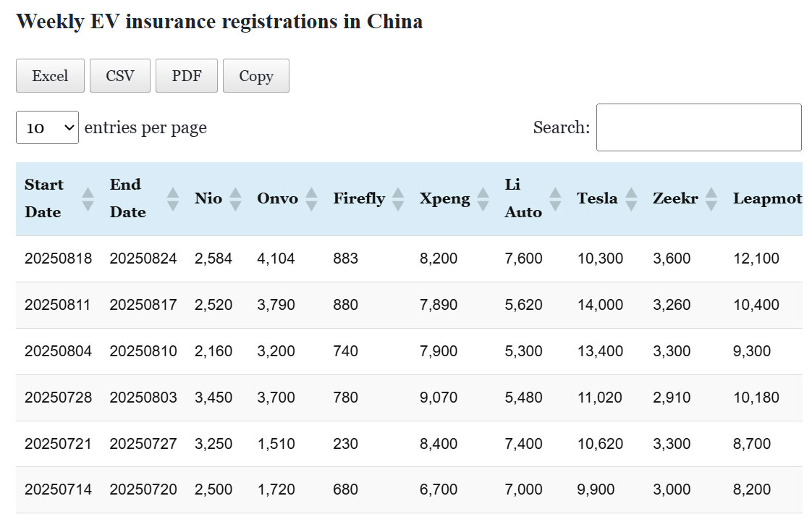Image resolution: width=812 pixels, height=517 pixels.
Task: Open the entries per page dropdown
Action: coord(47,127)
